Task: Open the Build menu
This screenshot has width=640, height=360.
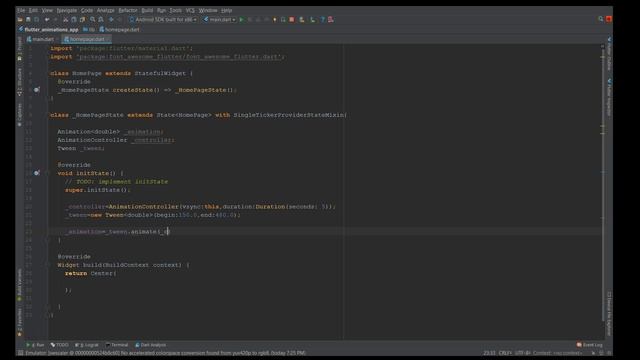Action: click(147, 10)
